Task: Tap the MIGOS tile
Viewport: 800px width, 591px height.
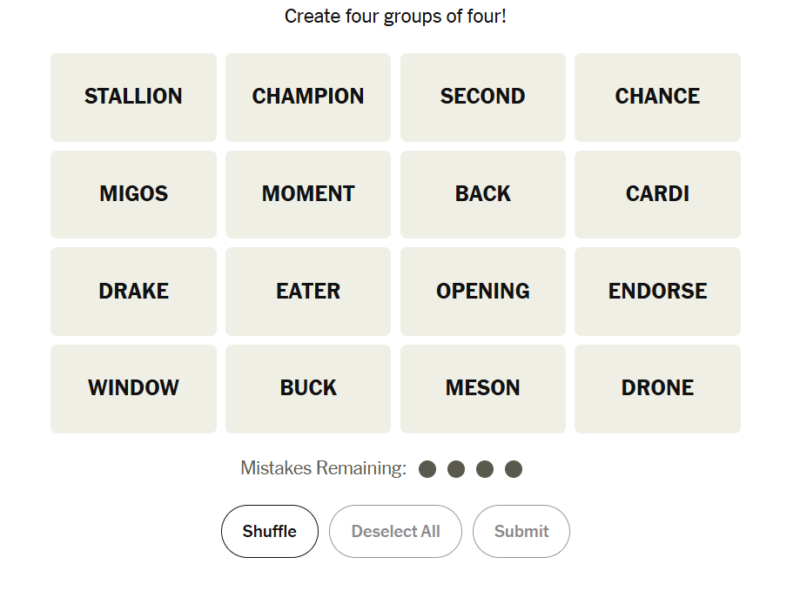Action: coord(133,194)
